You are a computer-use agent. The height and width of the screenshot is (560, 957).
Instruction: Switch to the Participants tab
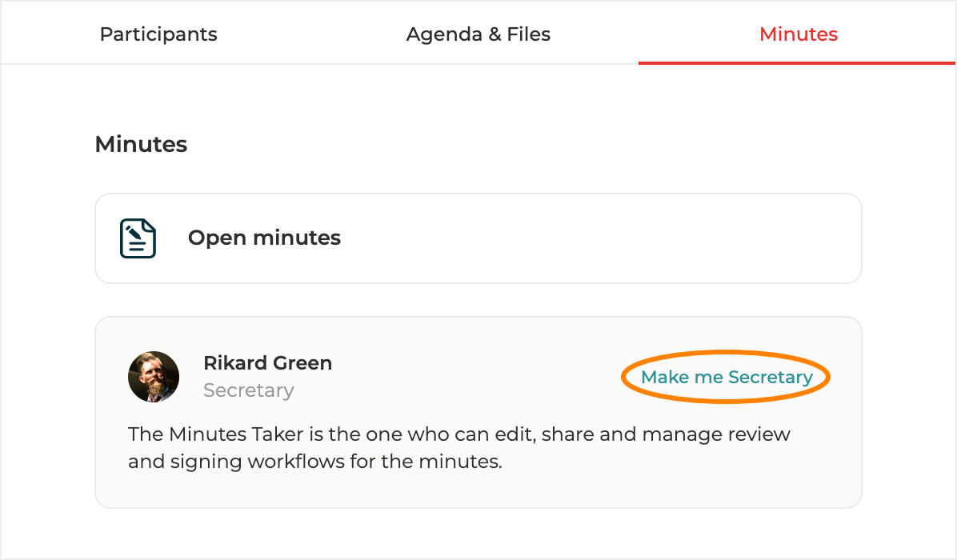click(x=158, y=34)
